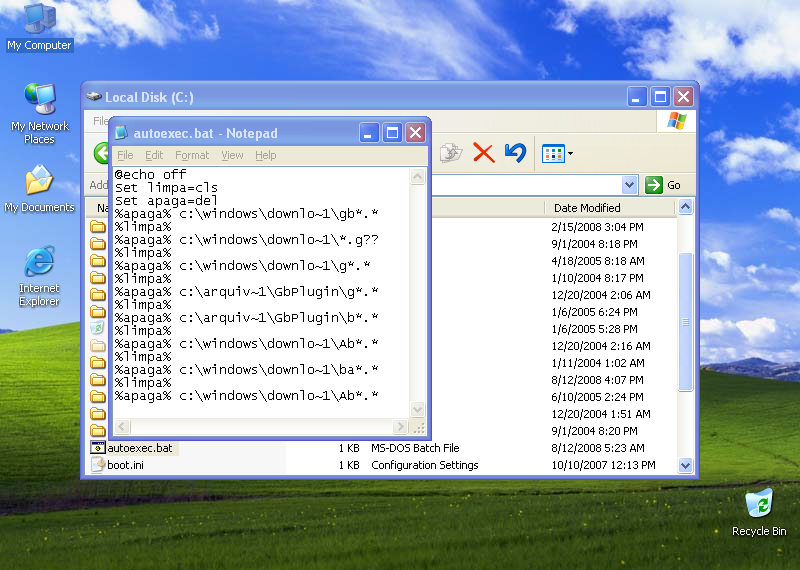Click the Go button next to address bar
The image size is (800, 570).
pos(663,185)
